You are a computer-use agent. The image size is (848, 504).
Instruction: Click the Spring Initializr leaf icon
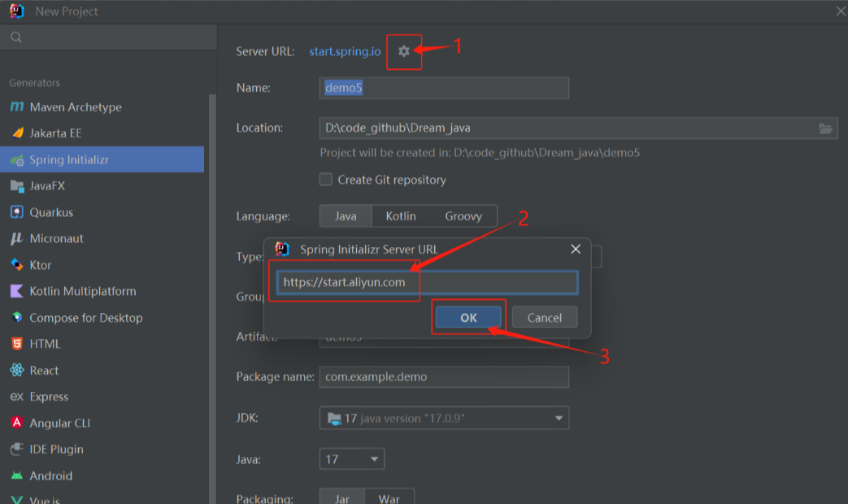pyautogui.click(x=17, y=159)
